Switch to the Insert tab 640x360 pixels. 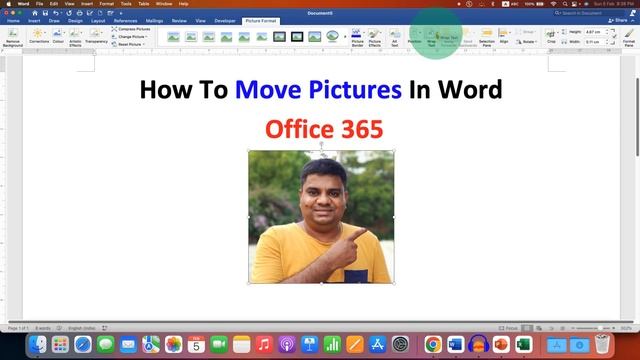tap(34, 21)
